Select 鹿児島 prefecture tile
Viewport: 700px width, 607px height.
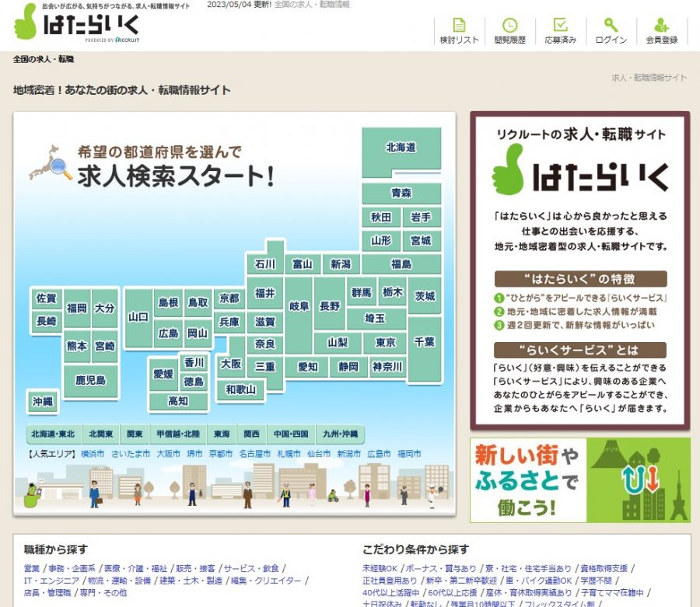(91, 380)
